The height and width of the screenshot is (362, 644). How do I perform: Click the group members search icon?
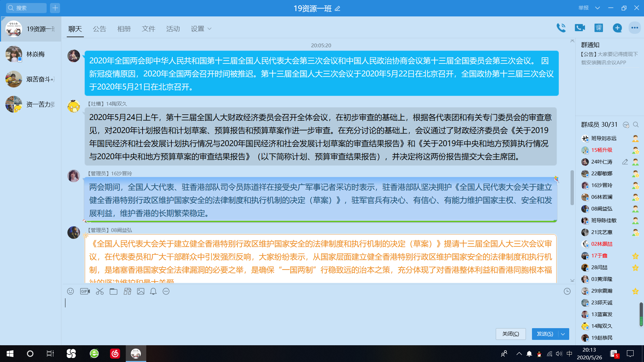[636, 125]
